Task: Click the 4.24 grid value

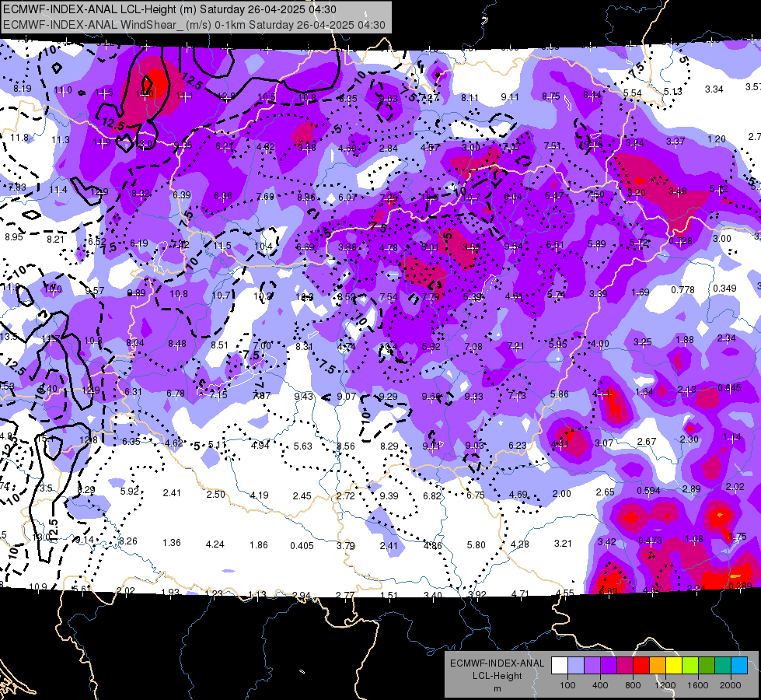Action: point(215,544)
